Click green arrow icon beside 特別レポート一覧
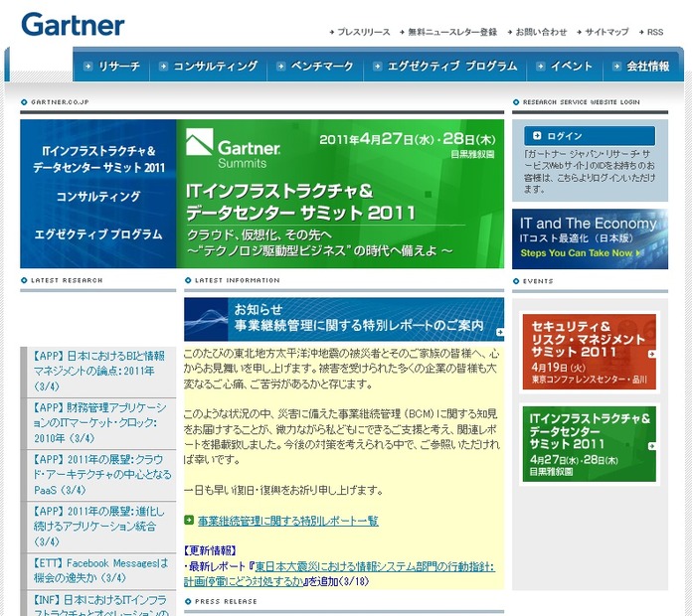 tap(189, 521)
